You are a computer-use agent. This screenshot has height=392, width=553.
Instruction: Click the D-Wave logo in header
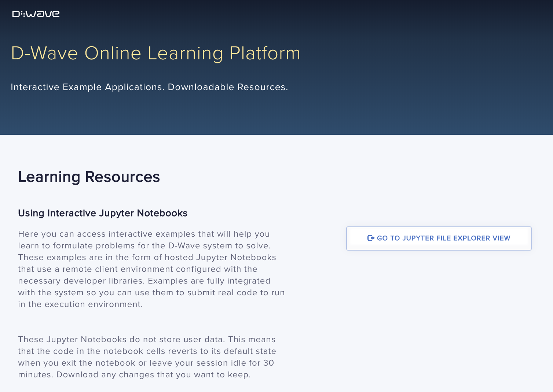click(36, 14)
